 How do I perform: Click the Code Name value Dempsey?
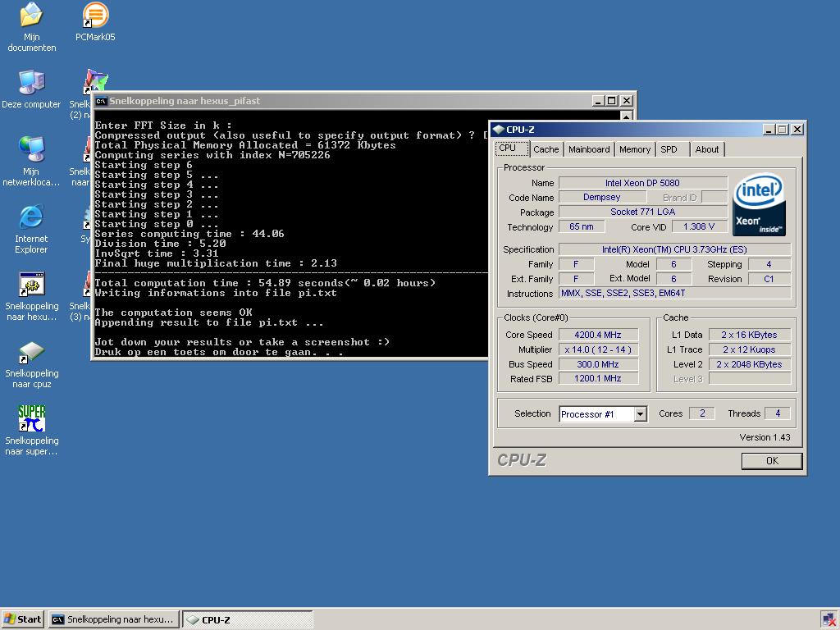coord(602,197)
